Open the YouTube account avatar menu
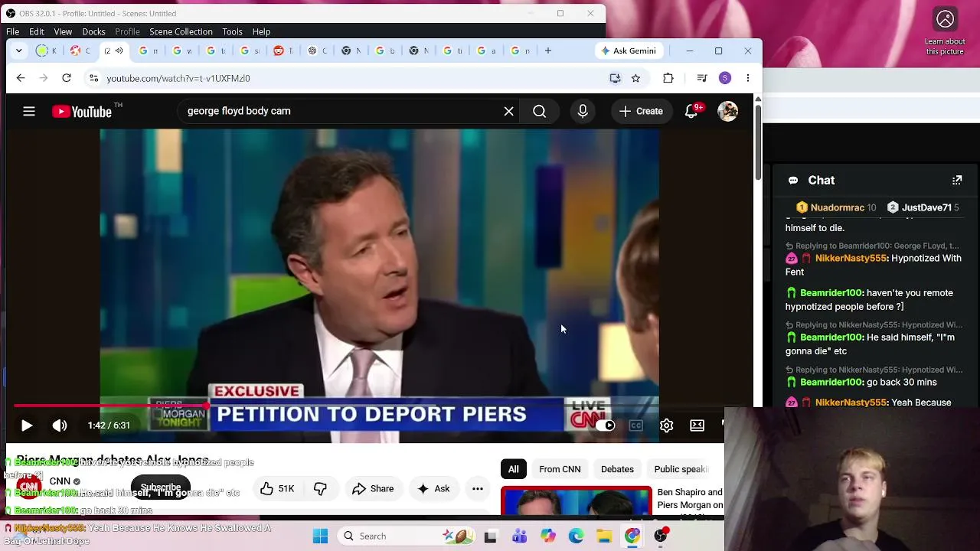Image resolution: width=980 pixels, height=551 pixels. (727, 112)
